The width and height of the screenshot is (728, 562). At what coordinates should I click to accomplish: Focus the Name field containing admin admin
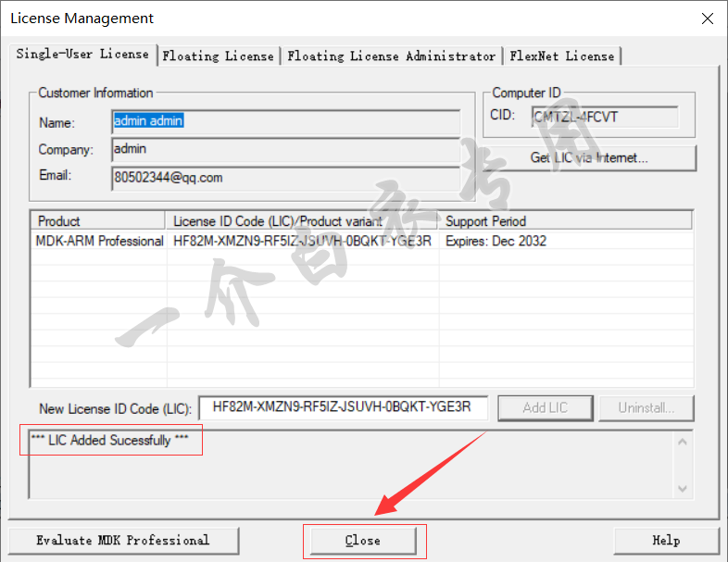point(286,121)
